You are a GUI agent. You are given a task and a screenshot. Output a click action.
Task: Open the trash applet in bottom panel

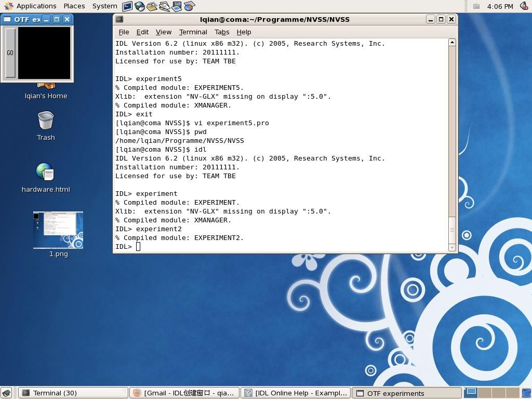(526, 393)
